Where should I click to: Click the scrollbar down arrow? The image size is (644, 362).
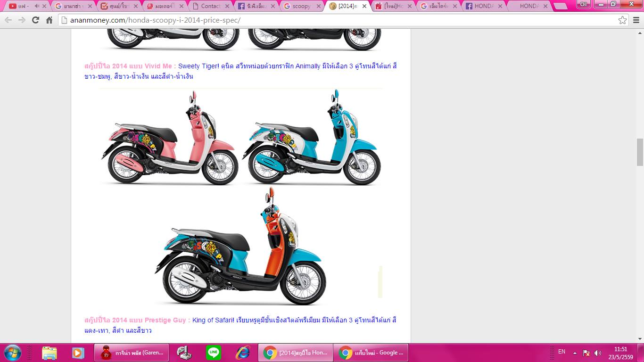click(x=640, y=339)
